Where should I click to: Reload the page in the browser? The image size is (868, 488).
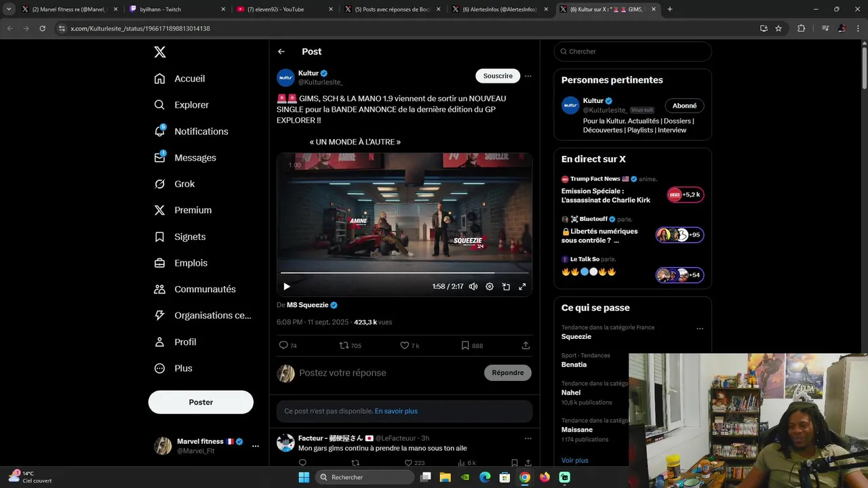pyautogui.click(x=42, y=28)
